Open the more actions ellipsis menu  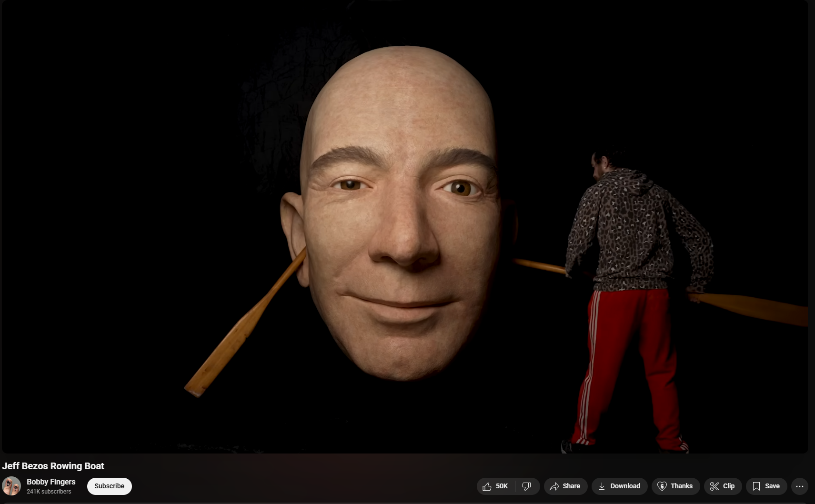pyautogui.click(x=800, y=486)
